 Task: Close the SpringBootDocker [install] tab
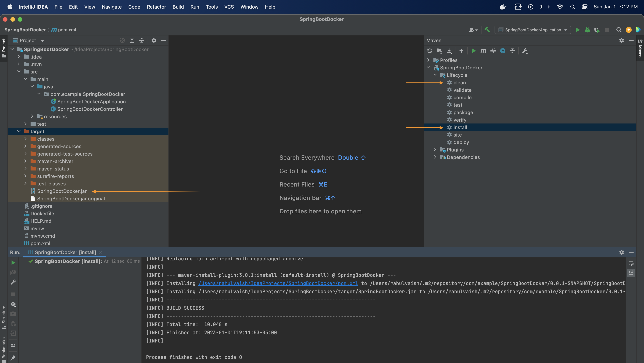pyautogui.click(x=100, y=252)
